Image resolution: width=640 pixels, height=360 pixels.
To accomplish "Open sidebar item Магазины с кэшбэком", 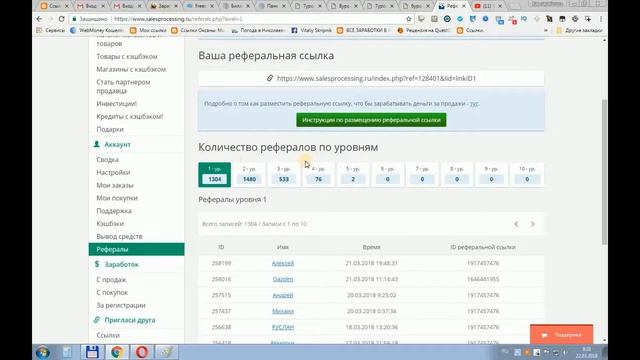I will 131,69.
